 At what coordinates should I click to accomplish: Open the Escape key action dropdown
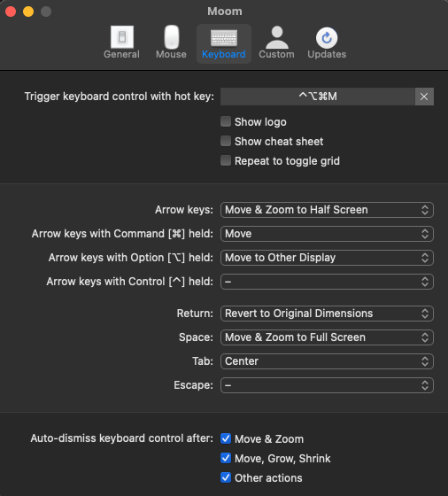[x=327, y=385]
